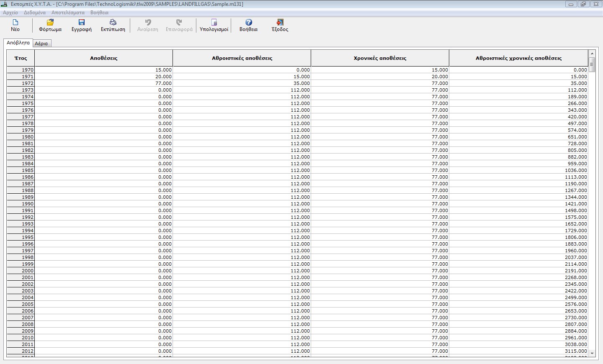This screenshot has height=364, width=603.
Task: Click the Χρονικές αποθέσεις column header
Action: click(x=380, y=58)
